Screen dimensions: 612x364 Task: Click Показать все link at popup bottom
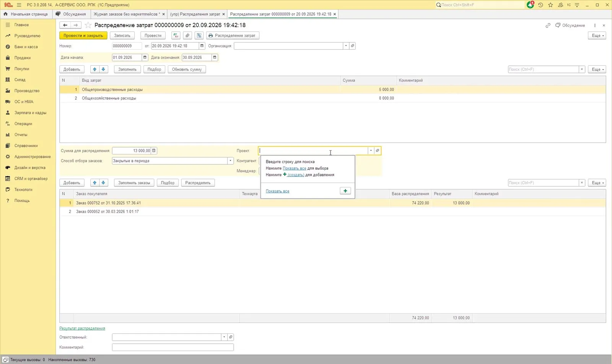277,191
